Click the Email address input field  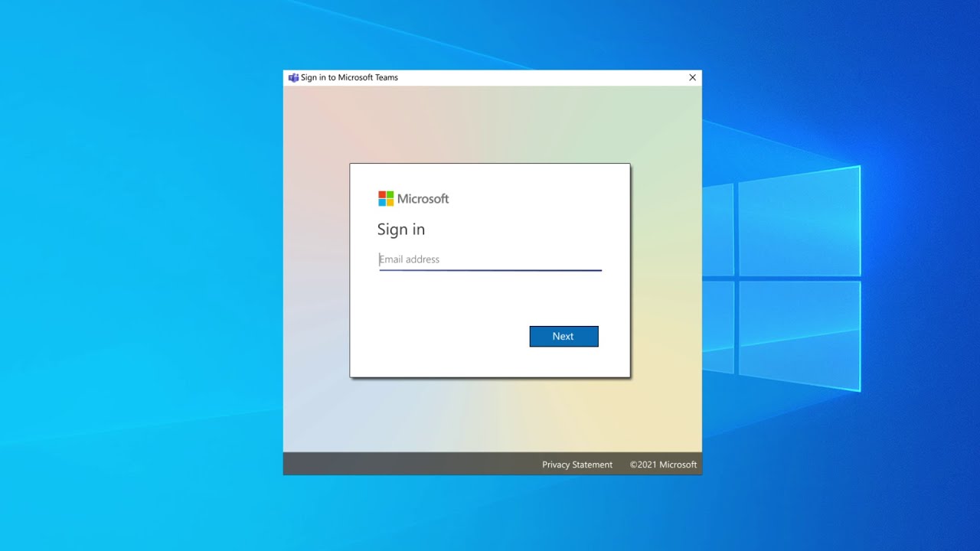point(490,259)
